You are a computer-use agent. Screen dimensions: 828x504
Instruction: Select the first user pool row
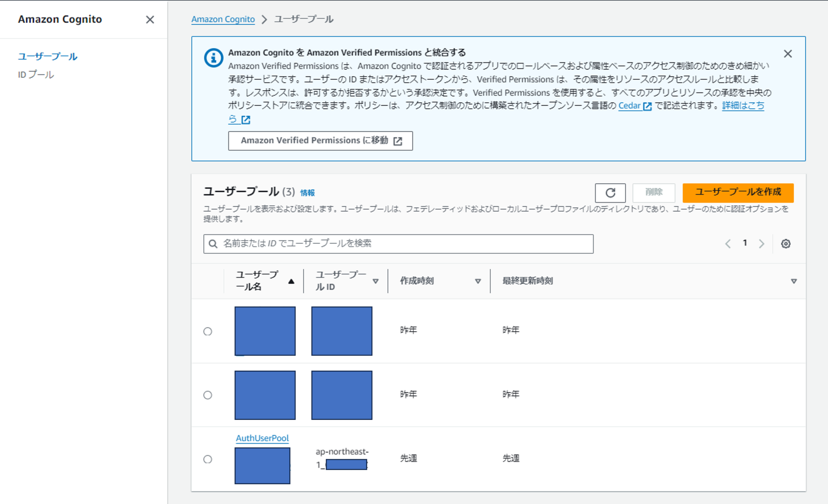click(x=207, y=331)
